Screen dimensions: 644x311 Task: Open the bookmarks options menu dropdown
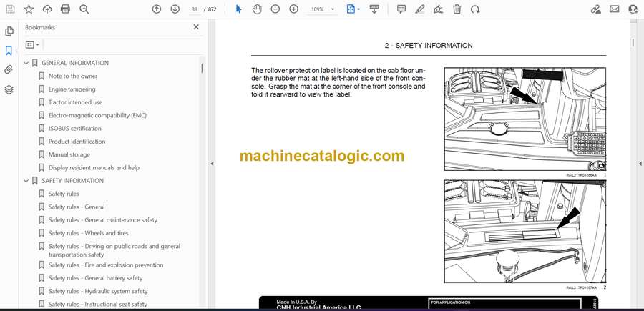(x=32, y=44)
